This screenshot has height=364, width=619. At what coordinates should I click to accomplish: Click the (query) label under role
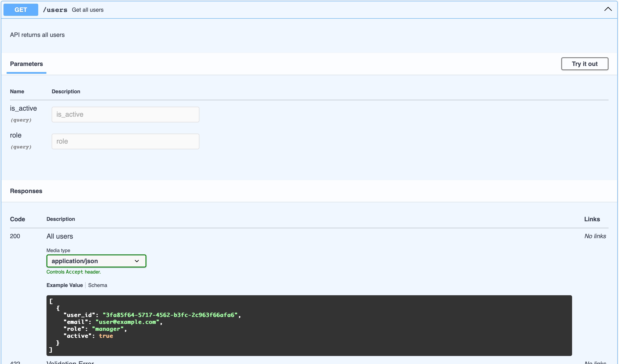(21, 147)
